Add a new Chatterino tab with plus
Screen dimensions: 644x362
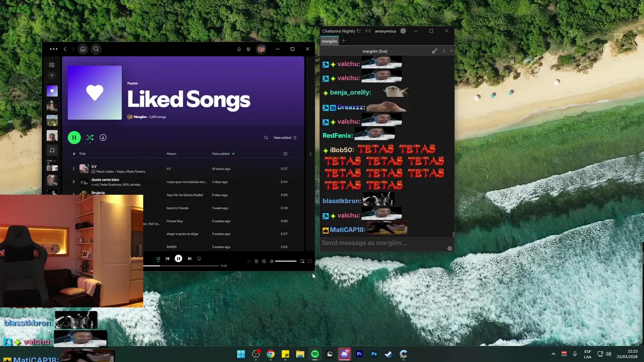tap(344, 41)
